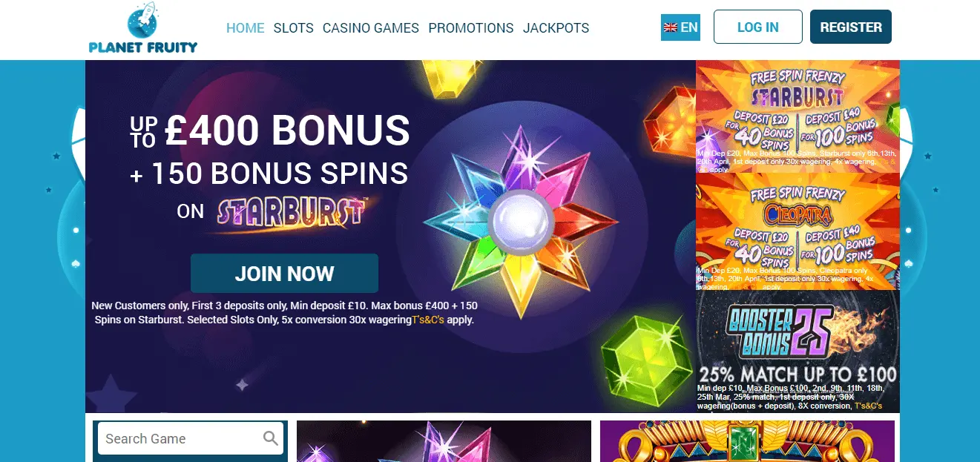Open T's&C's link under welcome bonus

[x=428, y=320]
